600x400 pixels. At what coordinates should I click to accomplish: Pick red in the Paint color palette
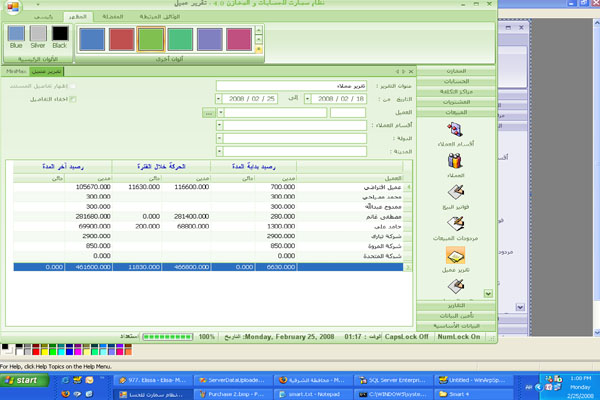tap(36, 351)
